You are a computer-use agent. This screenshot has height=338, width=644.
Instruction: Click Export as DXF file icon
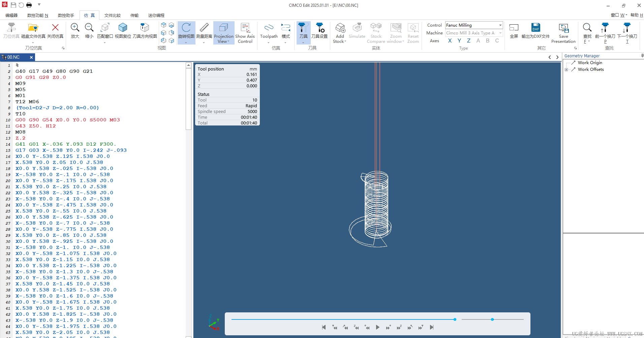[x=535, y=28]
